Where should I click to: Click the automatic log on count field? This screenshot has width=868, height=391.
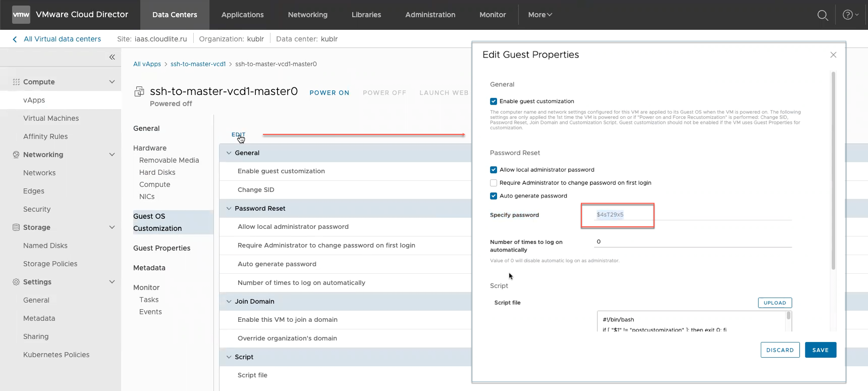(692, 241)
